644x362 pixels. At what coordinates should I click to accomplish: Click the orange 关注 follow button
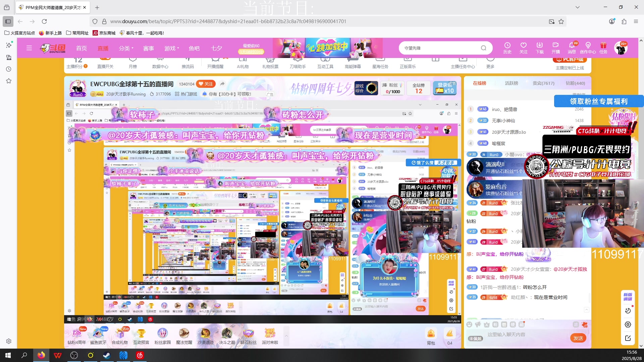pos(206,84)
